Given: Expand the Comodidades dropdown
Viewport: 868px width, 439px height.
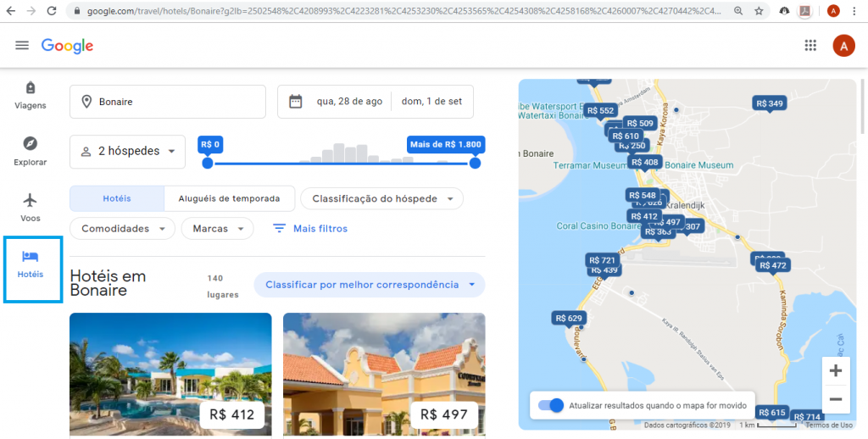Looking at the screenshot, I should coord(122,229).
